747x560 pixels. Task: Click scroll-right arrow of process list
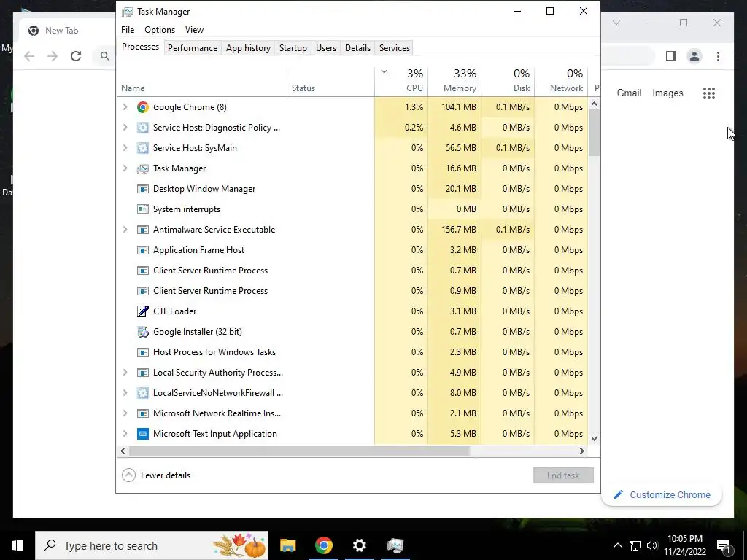tap(581, 451)
